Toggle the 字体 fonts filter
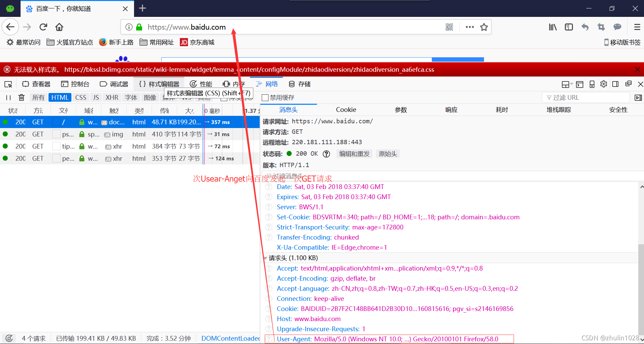This screenshot has height=344, width=644. (x=131, y=98)
